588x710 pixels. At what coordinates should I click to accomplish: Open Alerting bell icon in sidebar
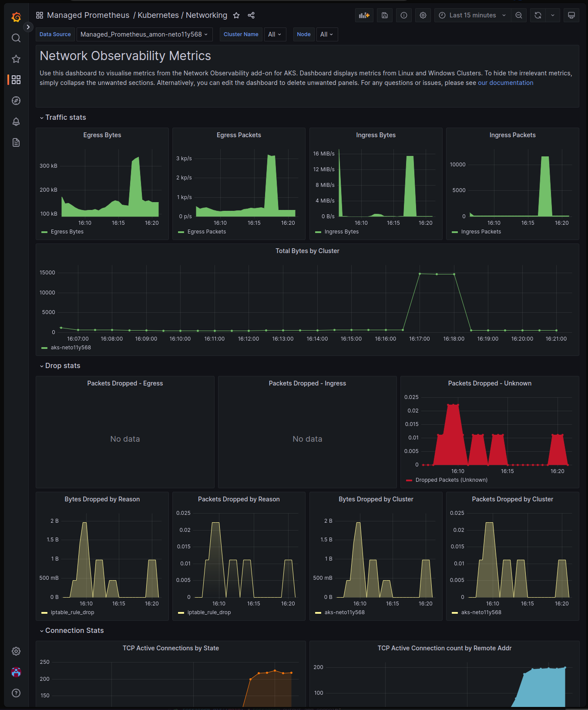[16, 122]
